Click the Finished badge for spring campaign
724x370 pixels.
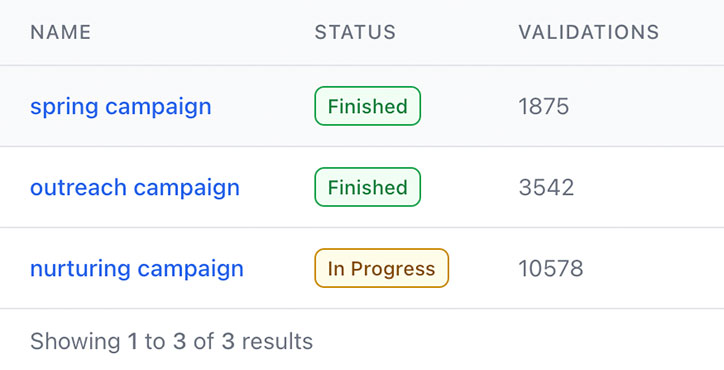coord(368,106)
